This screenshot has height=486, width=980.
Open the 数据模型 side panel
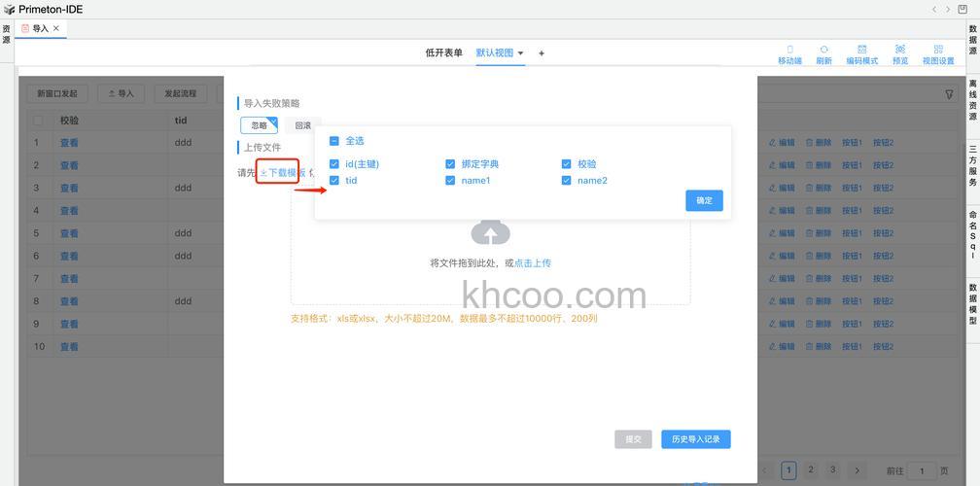pyautogui.click(x=972, y=304)
